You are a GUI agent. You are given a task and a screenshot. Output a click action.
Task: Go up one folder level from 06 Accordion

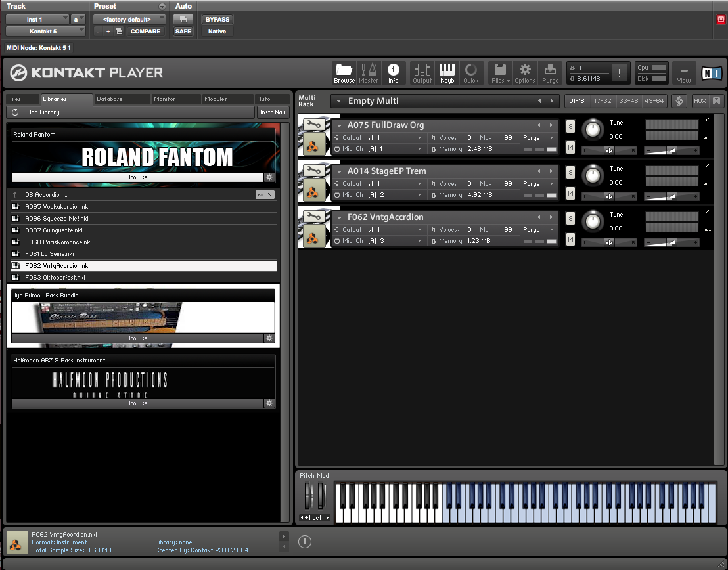(15, 195)
